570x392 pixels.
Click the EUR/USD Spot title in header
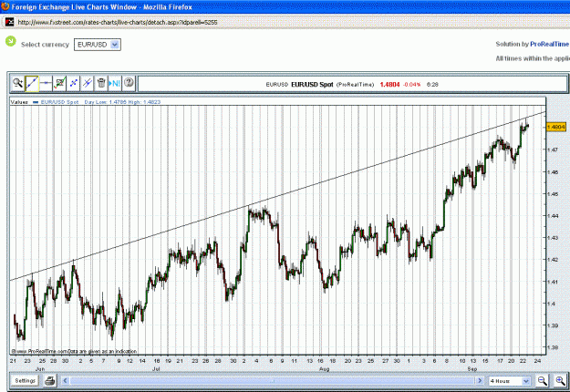pyautogui.click(x=312, y=84)
